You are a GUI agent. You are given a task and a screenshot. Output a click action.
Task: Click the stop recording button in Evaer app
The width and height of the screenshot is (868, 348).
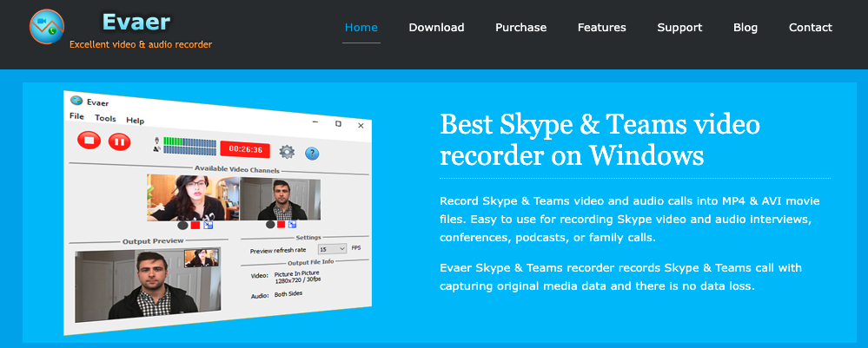[x=89, y=140]
